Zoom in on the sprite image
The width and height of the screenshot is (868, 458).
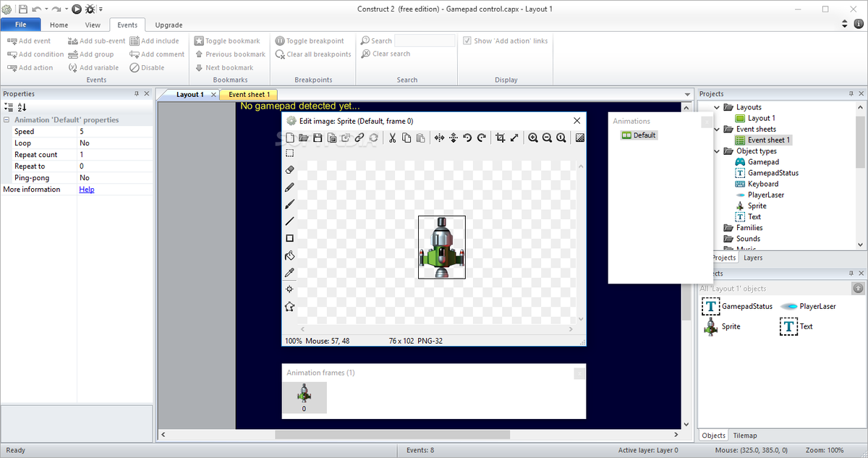[x=533, y=137]
